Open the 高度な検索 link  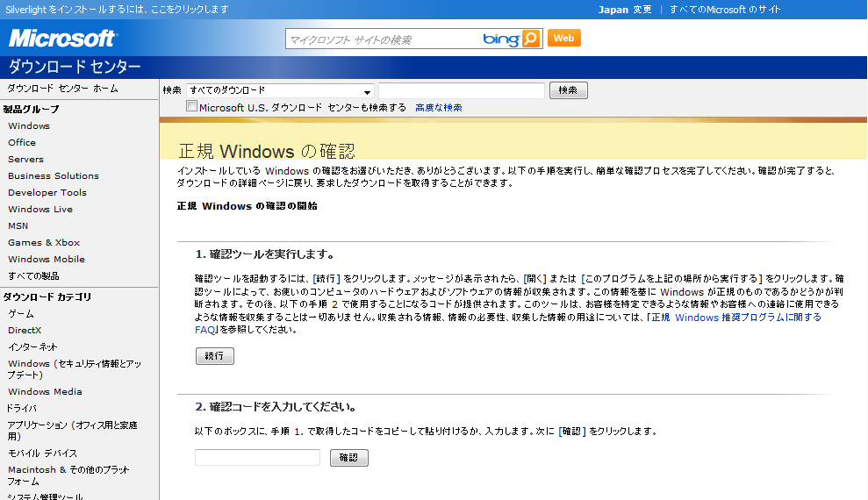tap(439, 108)
